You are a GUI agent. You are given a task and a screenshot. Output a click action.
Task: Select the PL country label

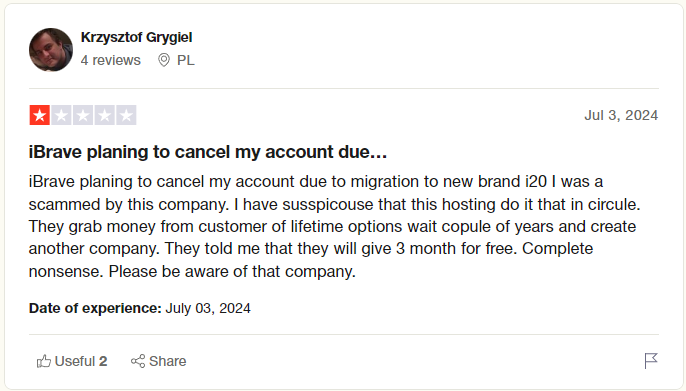pos(186,60)
